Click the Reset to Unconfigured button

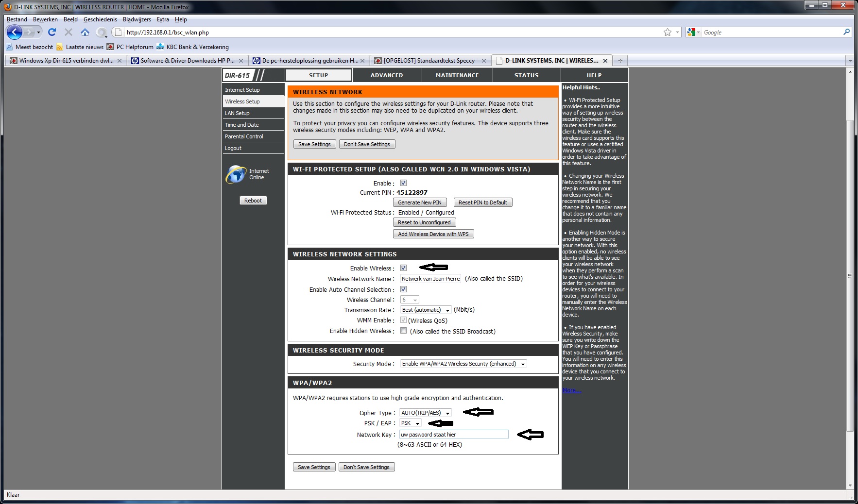(x=424, y=222)
